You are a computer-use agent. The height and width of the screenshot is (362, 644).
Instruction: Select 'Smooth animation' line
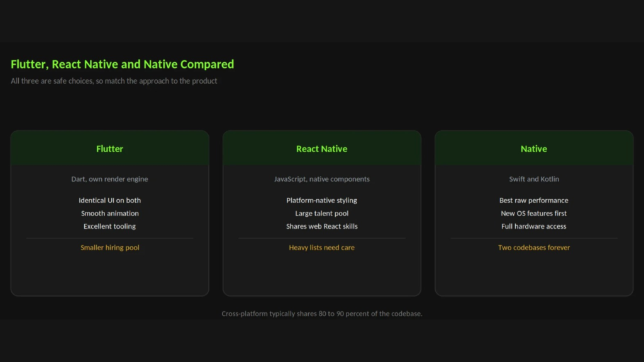(109, 214)
